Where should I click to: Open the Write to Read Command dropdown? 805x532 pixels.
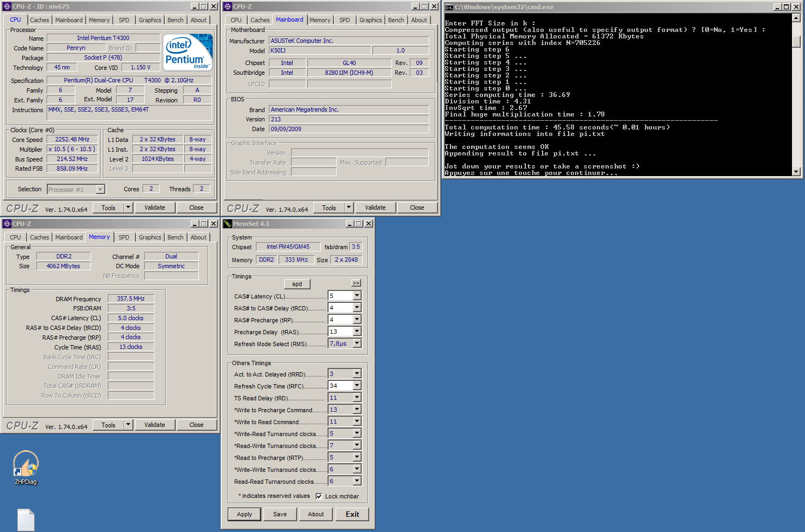coord(357,421)
